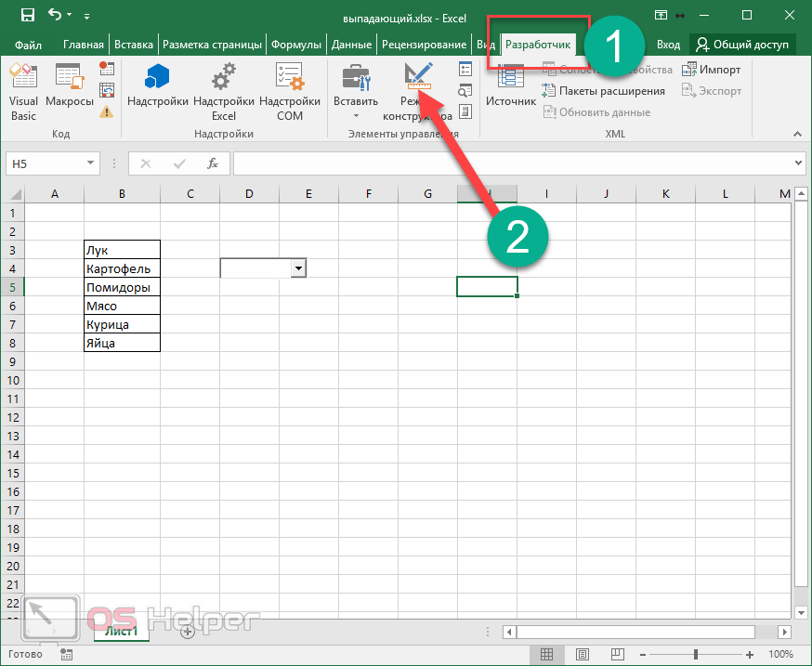The height and width of the screenshot is (666, 812).
Task: Click the macro security warning icon
Action: pos(107,111)
